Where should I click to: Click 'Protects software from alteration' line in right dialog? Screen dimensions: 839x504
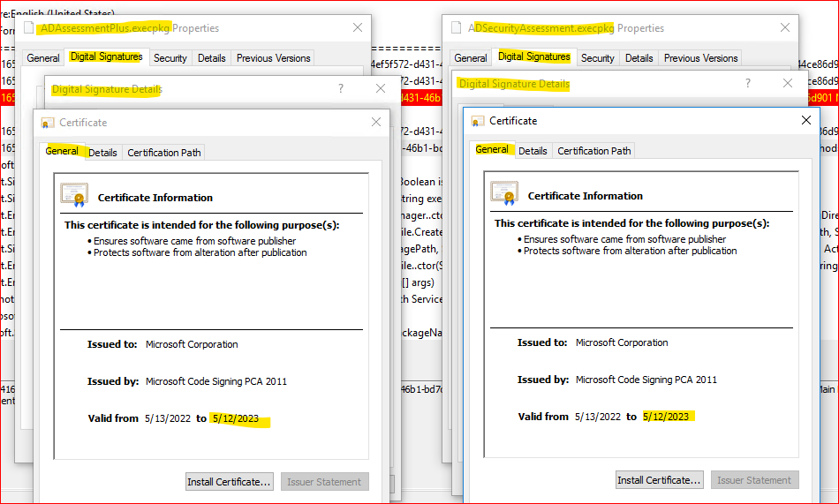(630, 251)
